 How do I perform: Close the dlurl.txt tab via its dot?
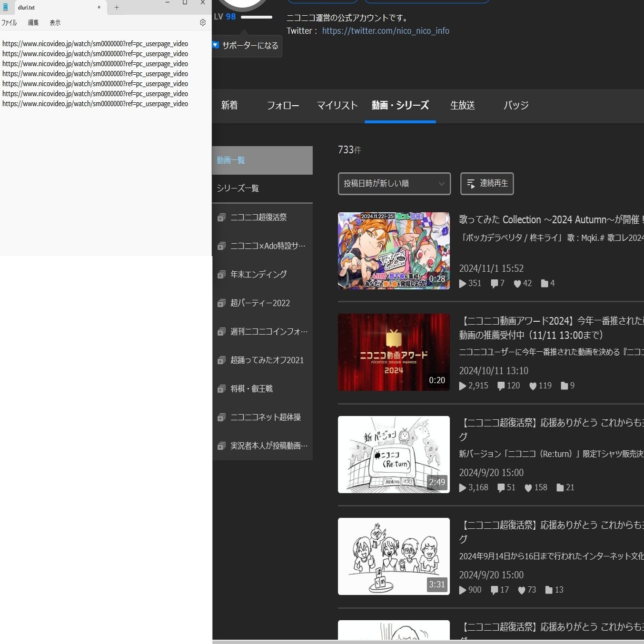[99, 7]
